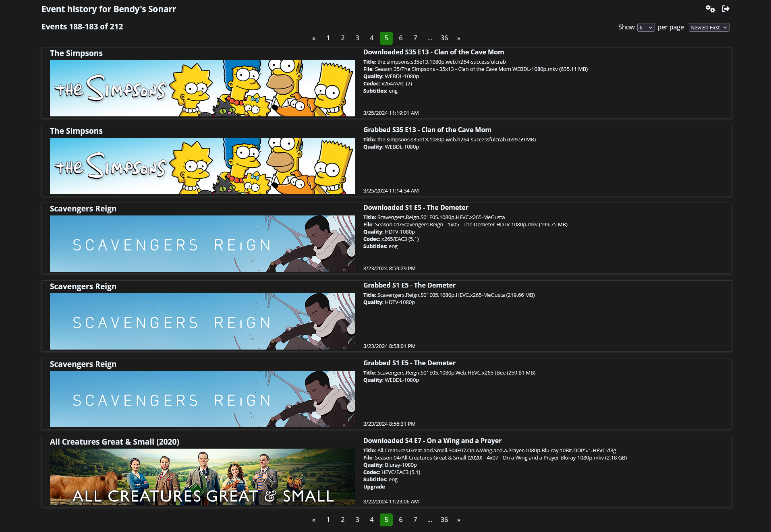
Task: Click All Creatures Great & Small banner
Action: (203, 477)
